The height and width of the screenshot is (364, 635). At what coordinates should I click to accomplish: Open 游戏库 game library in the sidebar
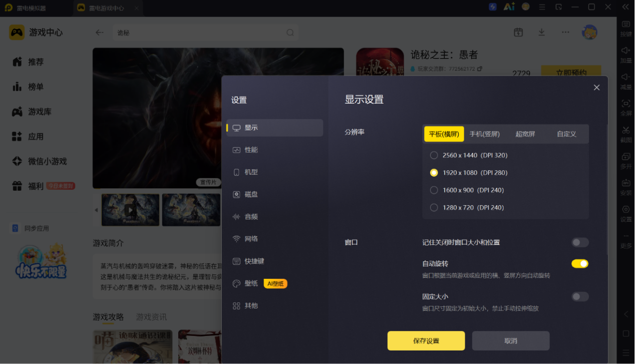(x=32, y=112)
